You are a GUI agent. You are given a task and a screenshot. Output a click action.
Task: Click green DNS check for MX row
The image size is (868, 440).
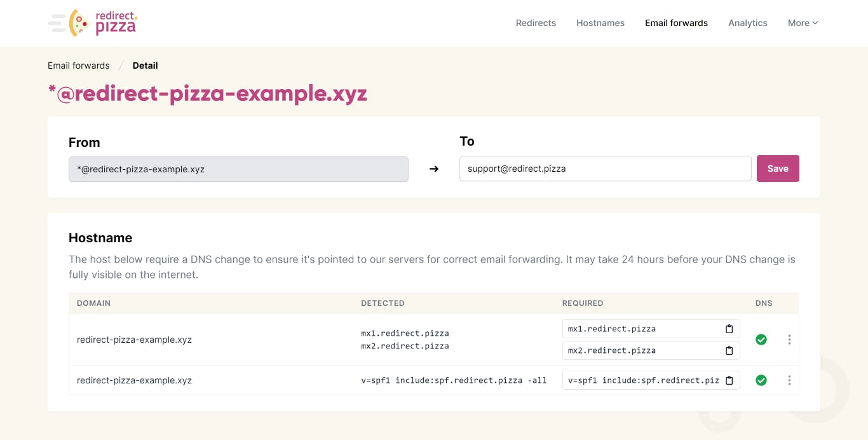click(x=761, y=340)
